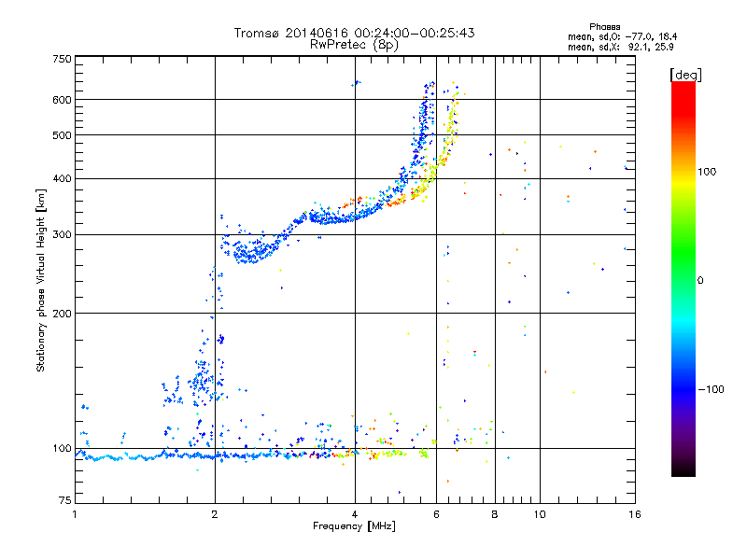This screenshot has height=560, width=747.
Task: Click the plot title 'Tromsø 20140616 00:24:00-00:25:43'
Action: [x=354, y=33]
